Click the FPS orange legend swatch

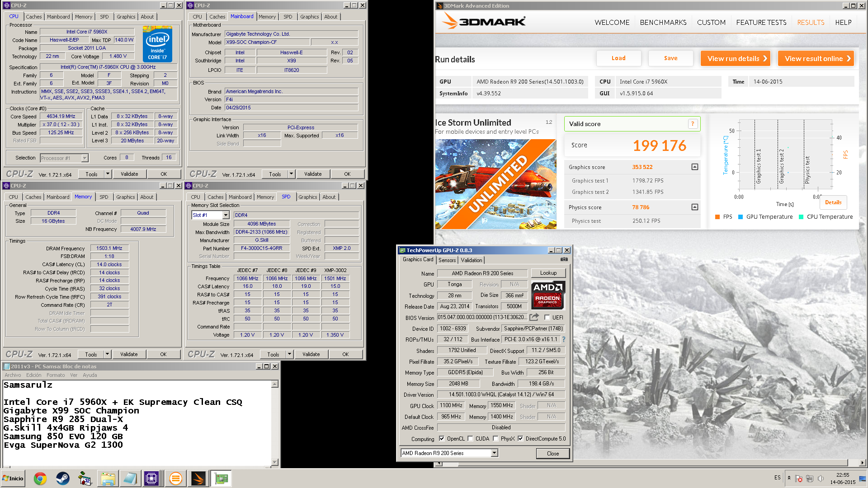point(717,217)
